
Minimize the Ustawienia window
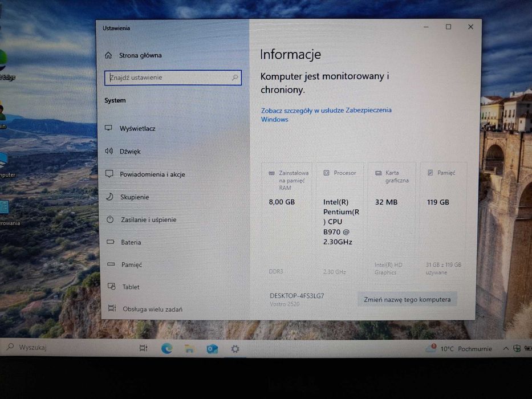pos(426,27)
